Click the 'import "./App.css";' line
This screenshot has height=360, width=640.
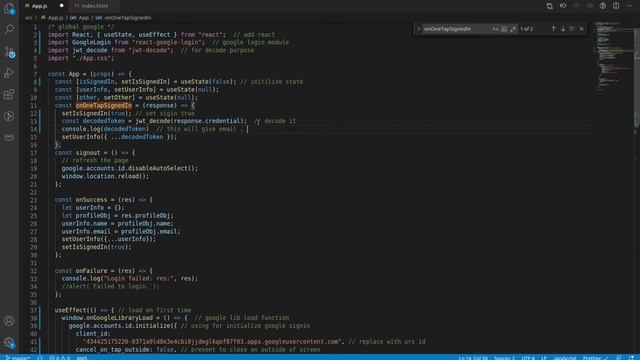[x=81, y=58]
